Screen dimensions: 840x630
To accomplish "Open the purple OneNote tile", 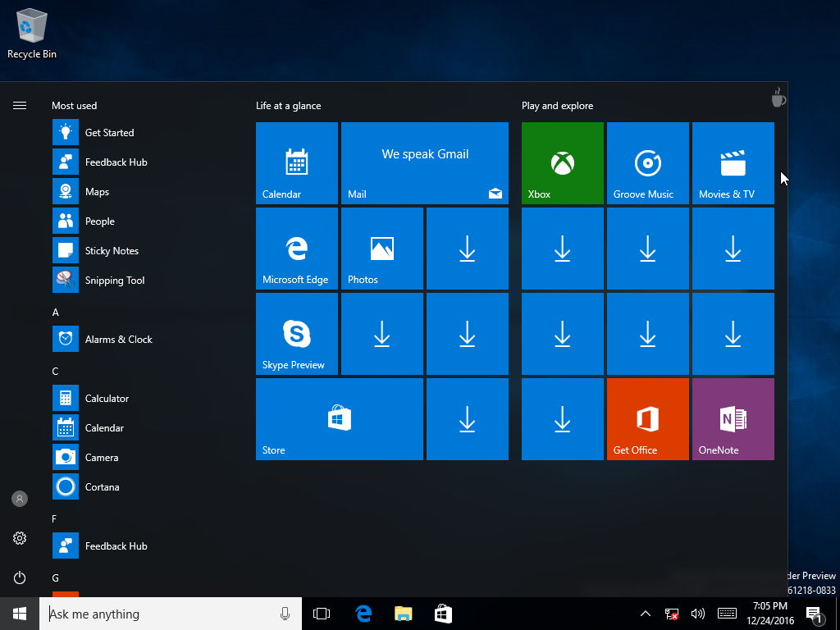I will click(x=733, y=419).
